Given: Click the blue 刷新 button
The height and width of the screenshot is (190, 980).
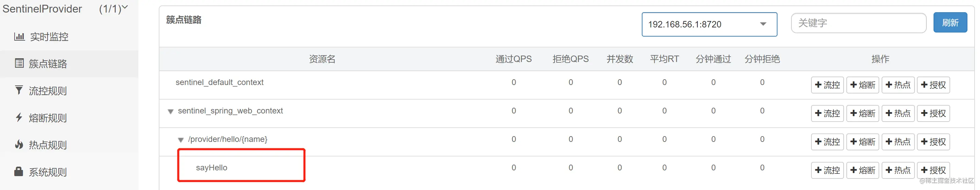Looking at the screenshot, I should point(950,22).
